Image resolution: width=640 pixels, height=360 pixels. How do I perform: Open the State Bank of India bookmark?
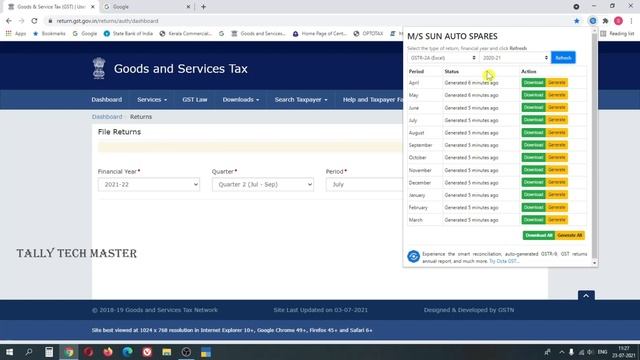tap(128, 33)
